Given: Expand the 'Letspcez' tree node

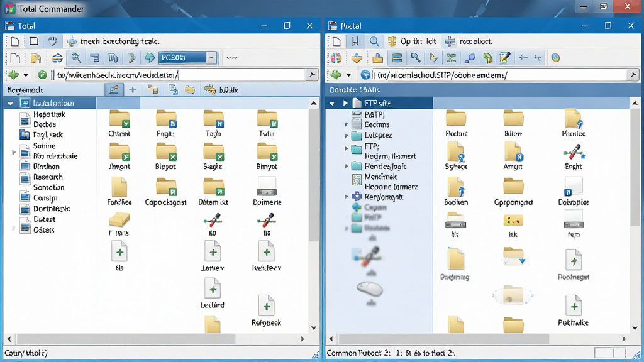Looking at the screenshot, I should point(347,135).
